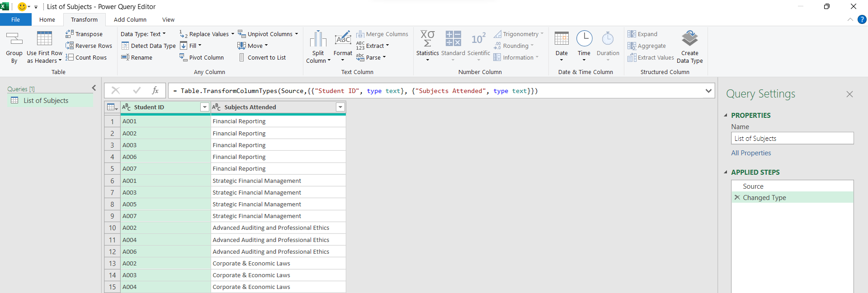Click the fx function button
Image resolution: width=868 pixels, height=293 pixels.
(155, 90)
